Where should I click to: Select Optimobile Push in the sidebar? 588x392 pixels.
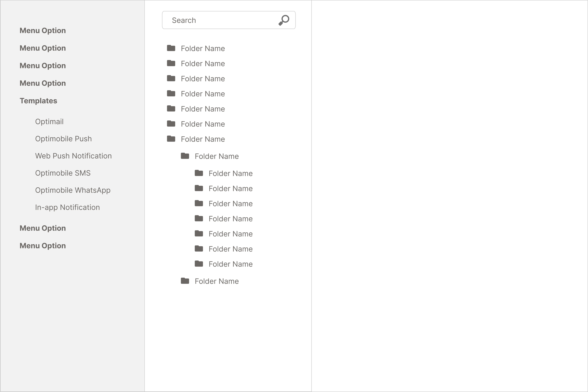click(x=63, y=139)
